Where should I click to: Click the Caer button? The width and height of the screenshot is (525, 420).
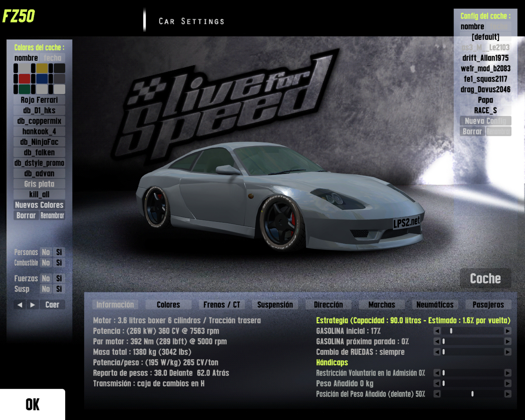pos(52,305)
